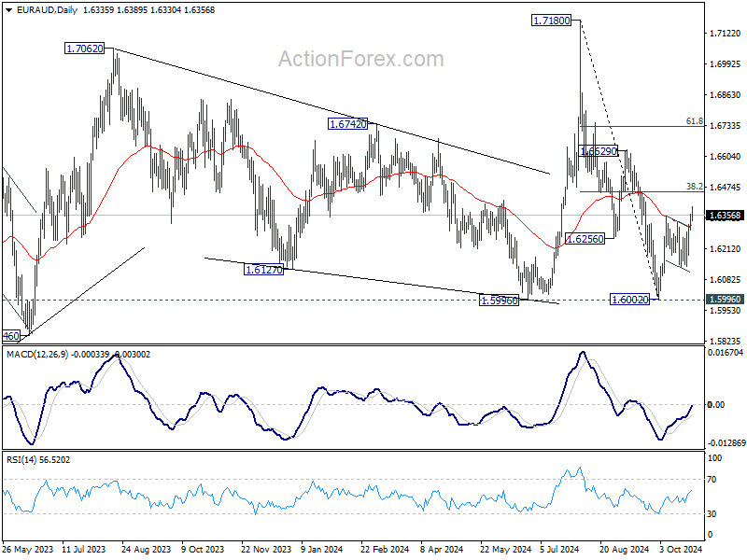The height and width of the screenshot is (560, 747).
Task: Select the 1.66290 price label
Action: point(598,151)
